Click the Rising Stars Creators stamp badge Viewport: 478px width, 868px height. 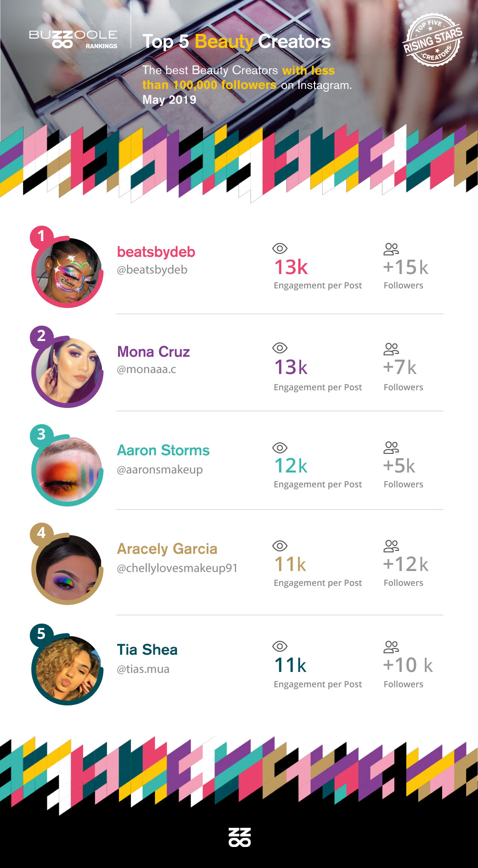(433, 40)
